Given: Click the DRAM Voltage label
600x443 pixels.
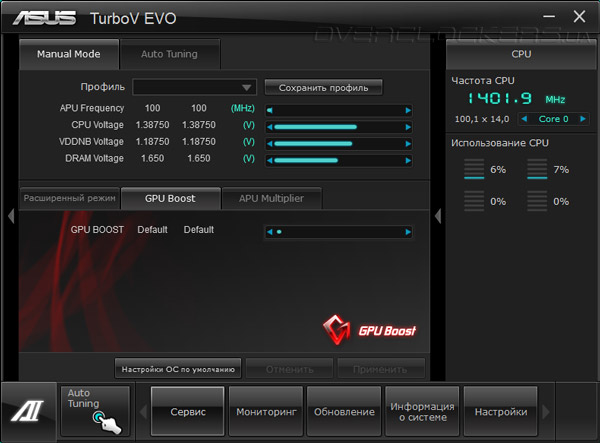Looking at the screenshot, I should click(94, 158).
